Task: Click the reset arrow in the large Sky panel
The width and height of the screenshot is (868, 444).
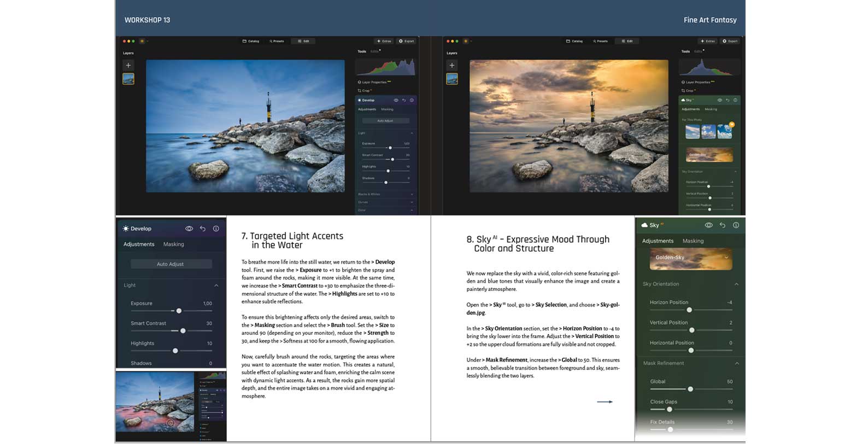Action: coord(723,225)
